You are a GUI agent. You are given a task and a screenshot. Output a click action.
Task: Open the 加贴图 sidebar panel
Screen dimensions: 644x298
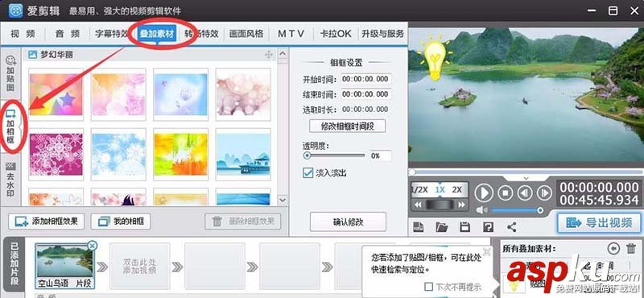(x=10, y=74)
